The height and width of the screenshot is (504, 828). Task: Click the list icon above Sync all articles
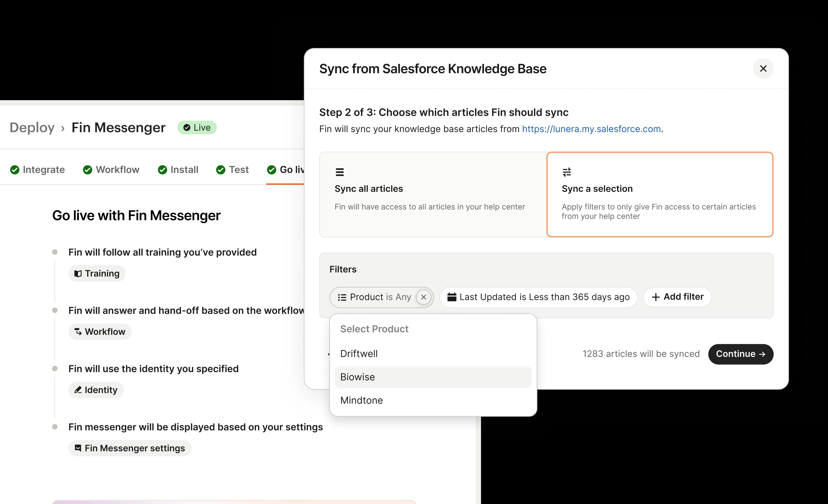tap(339, 172)
